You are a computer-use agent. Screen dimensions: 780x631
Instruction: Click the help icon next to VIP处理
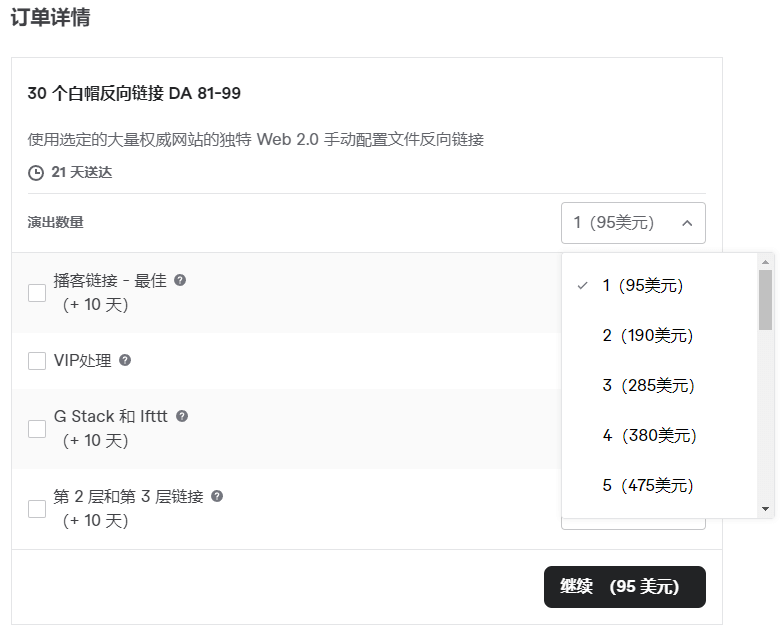(125, 360)
